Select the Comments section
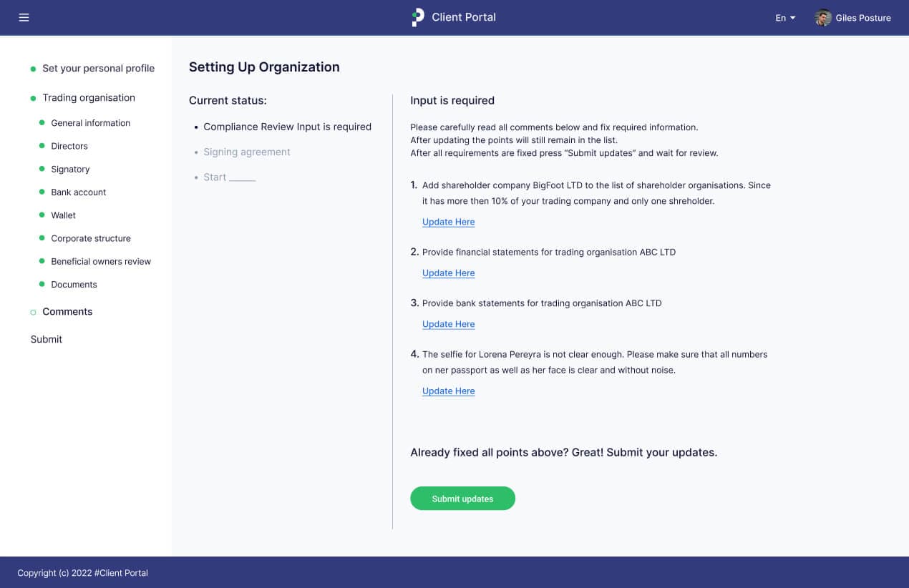This screenshot has height=588, width=909. pos(67,312)
